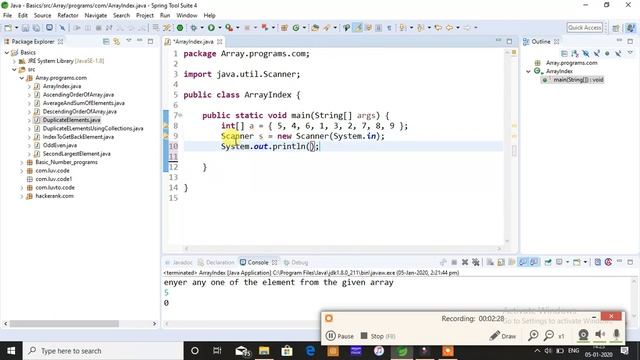Click the Quick Access search field
The image size is (640, 360).
pos(584,28)
